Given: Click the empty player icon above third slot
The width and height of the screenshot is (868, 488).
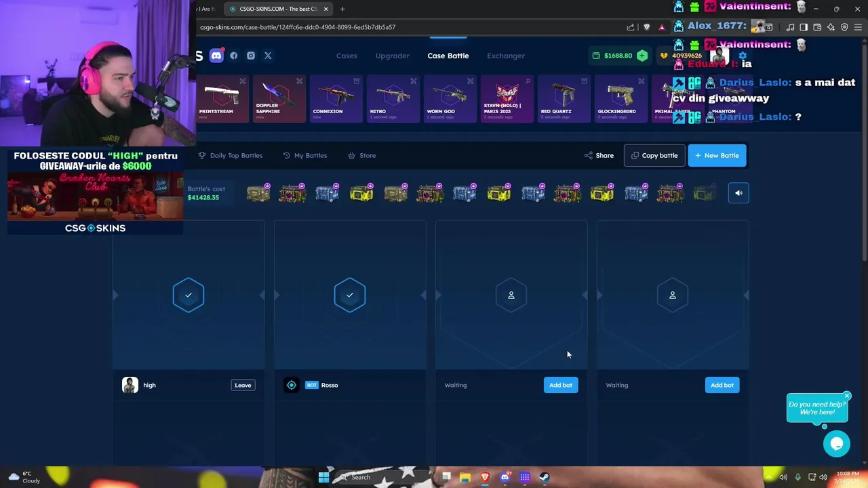Looking at the screenshot, I should tap(511, 295).
